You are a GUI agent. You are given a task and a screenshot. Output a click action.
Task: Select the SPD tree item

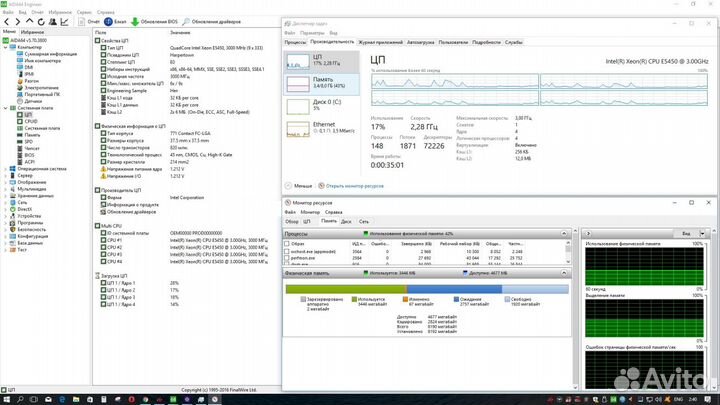pos(25,141)
